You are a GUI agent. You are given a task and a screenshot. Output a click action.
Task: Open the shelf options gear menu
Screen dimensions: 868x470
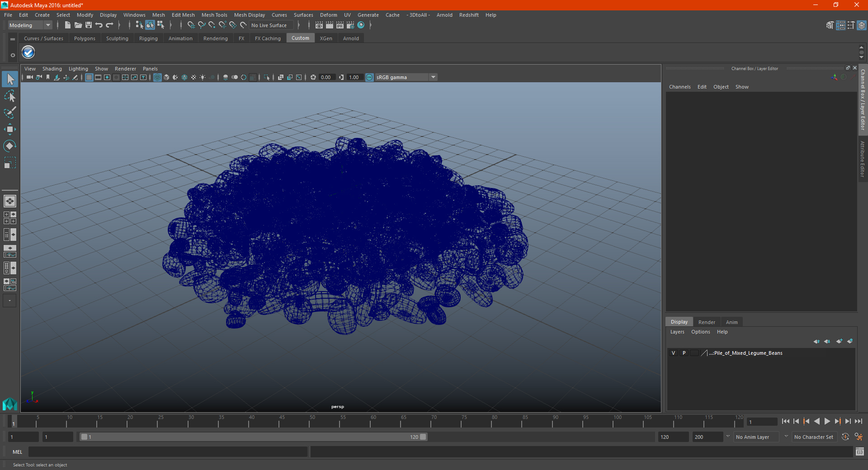point(13,55)
